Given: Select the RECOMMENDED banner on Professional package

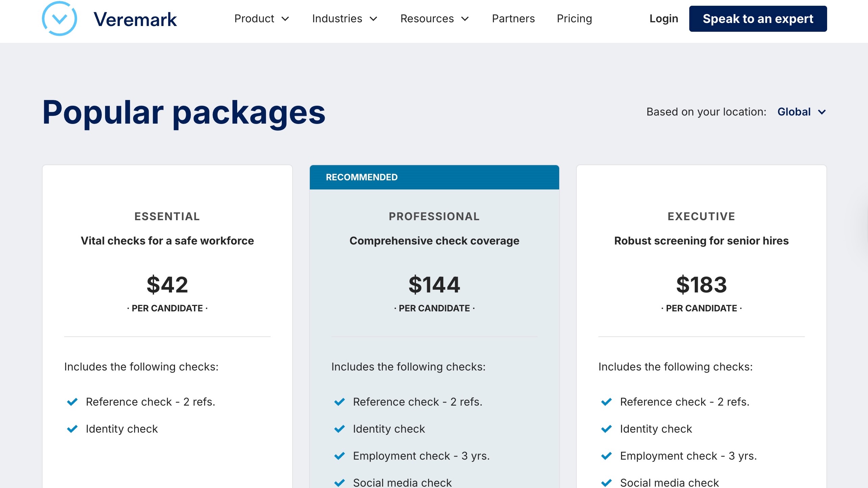Looking at the screenshot, I should coord(362,177).
